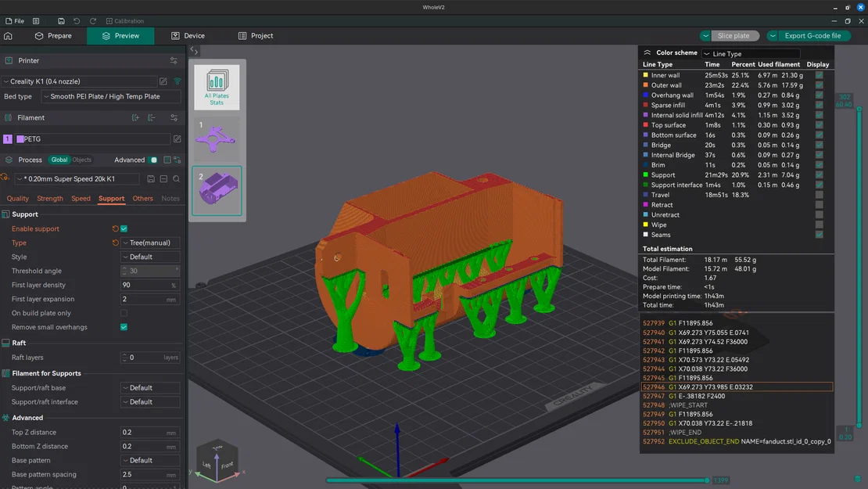Toggle the Advanced mode switch

152,160
